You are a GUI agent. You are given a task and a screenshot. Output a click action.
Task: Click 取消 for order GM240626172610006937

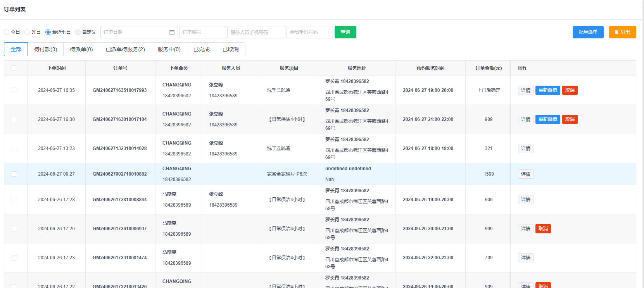tap(543, 229)
